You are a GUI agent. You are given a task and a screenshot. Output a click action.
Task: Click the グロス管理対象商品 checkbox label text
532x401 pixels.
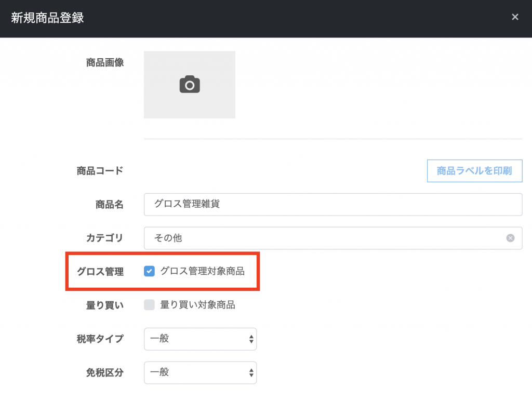(202, 271)
